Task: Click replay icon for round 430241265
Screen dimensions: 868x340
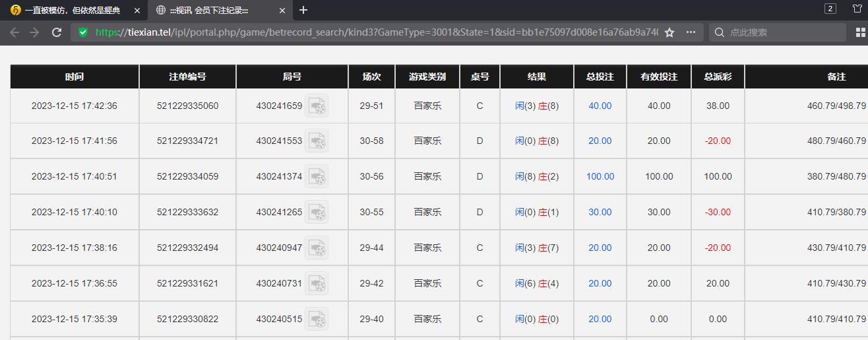Action: click(317, 213)
